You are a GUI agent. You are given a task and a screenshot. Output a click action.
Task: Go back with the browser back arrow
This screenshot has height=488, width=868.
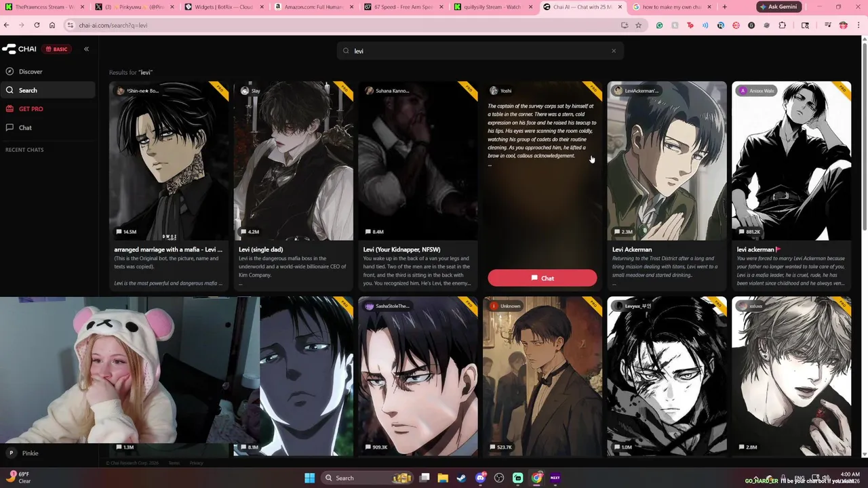7,25
